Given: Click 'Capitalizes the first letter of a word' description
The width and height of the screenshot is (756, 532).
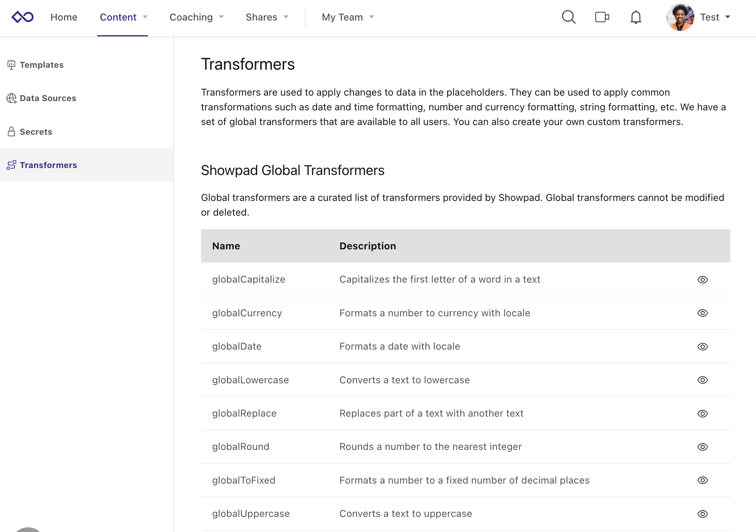Looking at the screenshot, I should coord(440,279).
